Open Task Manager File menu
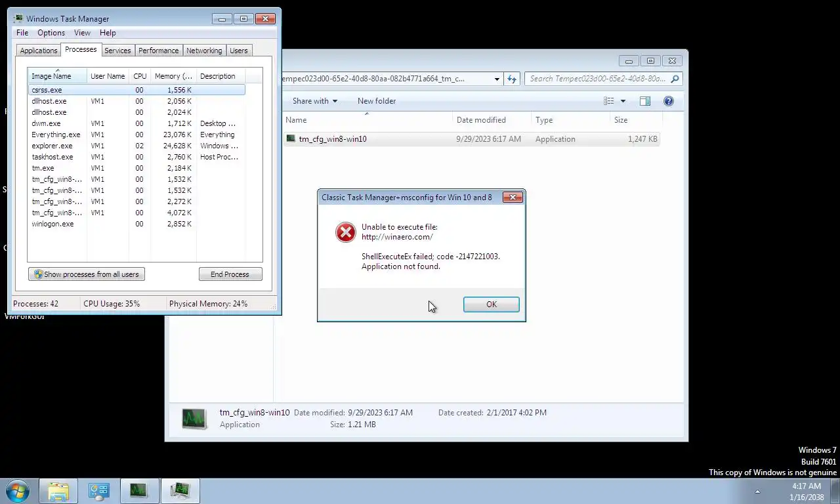 (22, 33)
